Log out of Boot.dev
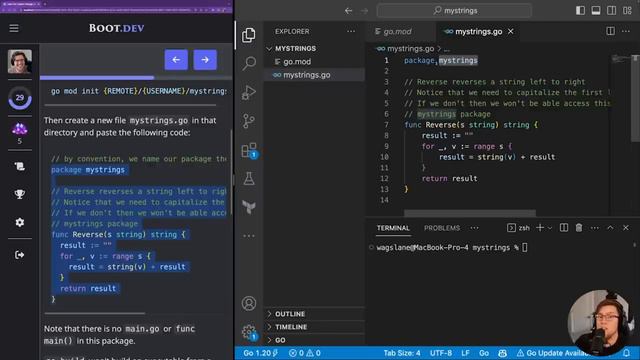The image size is (640, 360). point(20,255)
